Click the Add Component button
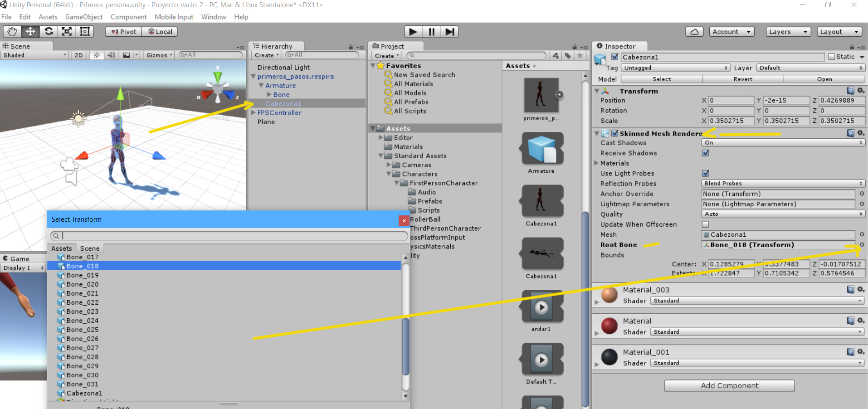 coord(729,386)
